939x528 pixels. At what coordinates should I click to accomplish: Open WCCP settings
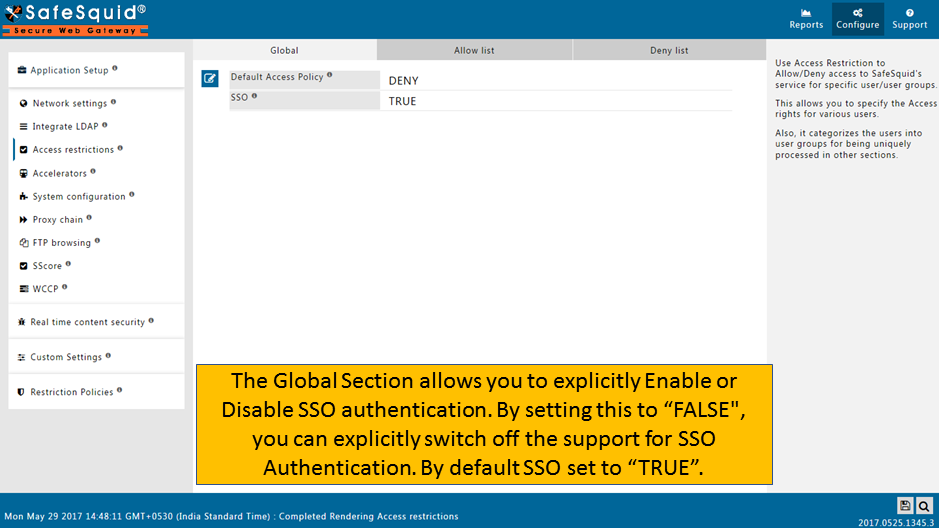tap(45, 289)
